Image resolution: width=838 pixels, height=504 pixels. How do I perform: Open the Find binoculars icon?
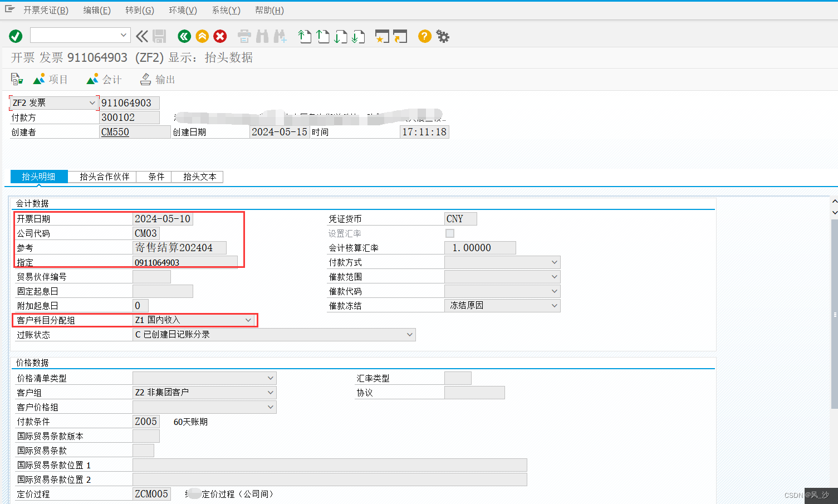262,36
